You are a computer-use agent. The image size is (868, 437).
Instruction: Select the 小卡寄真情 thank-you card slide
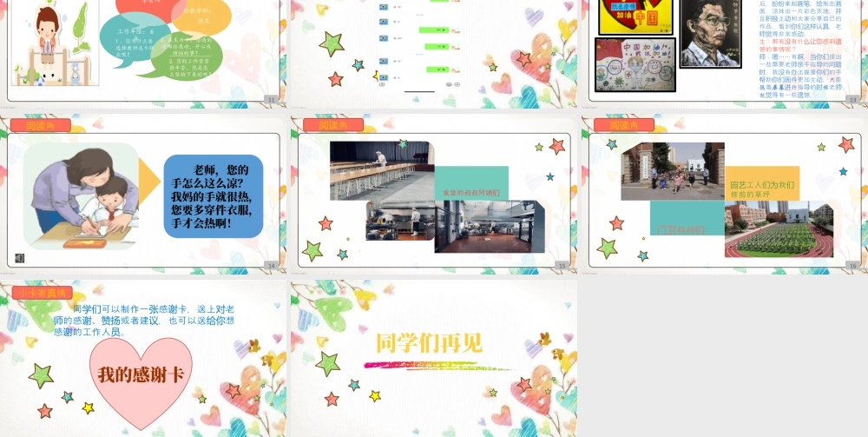coord(143,358)
